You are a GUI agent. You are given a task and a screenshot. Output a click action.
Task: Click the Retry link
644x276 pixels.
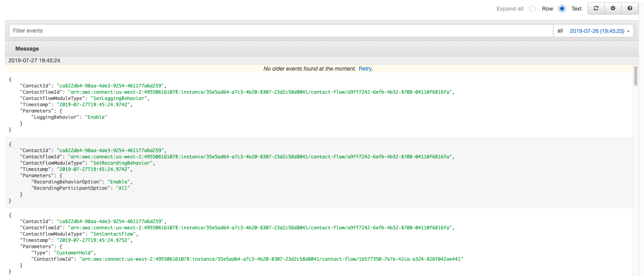click(x=366, y=69)
